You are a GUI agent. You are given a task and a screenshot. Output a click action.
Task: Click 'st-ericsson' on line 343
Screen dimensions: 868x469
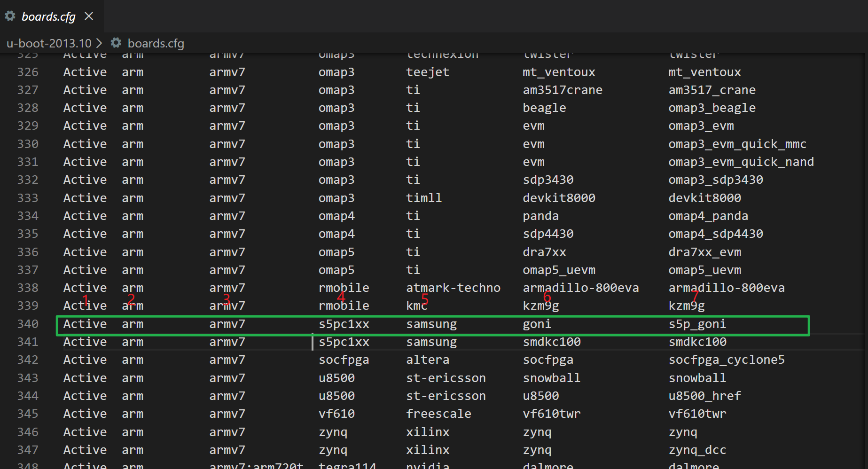(x=446, y=378)
